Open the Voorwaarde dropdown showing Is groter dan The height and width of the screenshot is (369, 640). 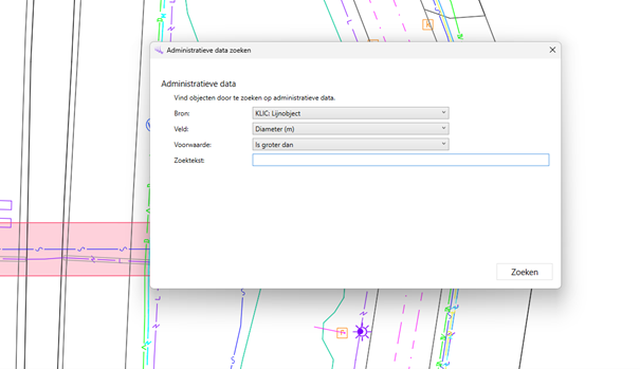351,144
